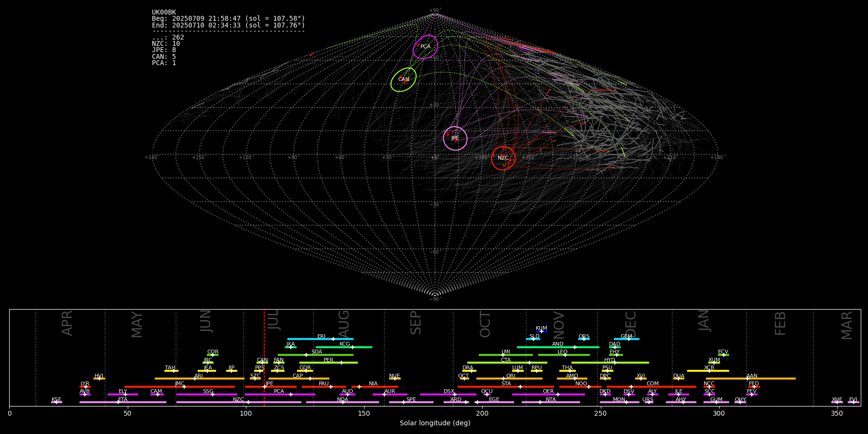Click the 100 tick label on the longitude axis
Image resolution: width=868 pixels, height=434 pixels.
click(246, 414)
